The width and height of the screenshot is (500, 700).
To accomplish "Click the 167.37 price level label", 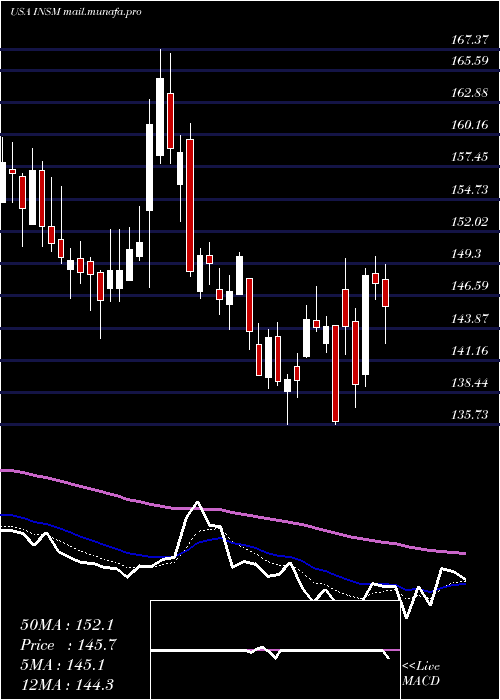I will (x=469, y=40).
